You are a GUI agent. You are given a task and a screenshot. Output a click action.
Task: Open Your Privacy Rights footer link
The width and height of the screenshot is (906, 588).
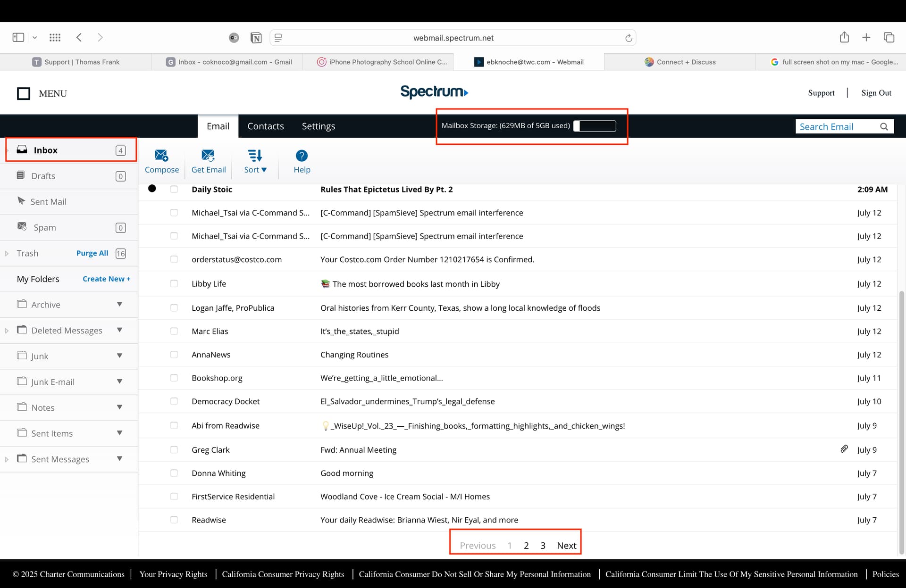tap(173, 574)
